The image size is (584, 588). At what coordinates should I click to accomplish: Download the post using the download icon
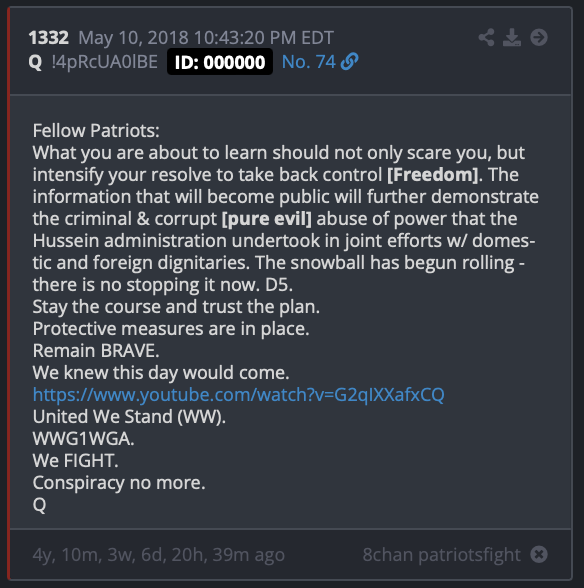pyautogui.click(x=512, y=38)
